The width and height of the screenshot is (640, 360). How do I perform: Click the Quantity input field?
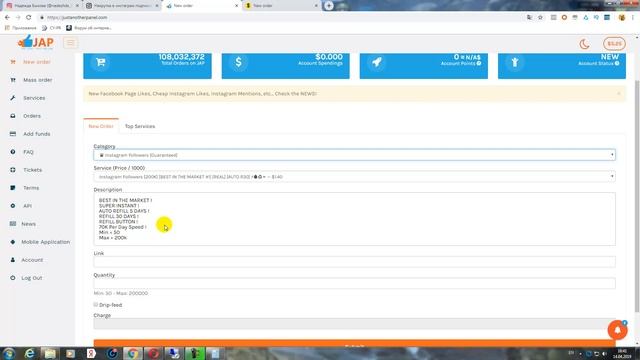[354, 283]
